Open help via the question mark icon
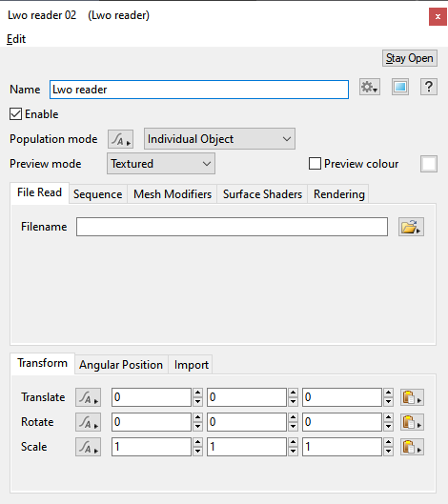Viewport: 448px width, 504px height. pos(429,87)
